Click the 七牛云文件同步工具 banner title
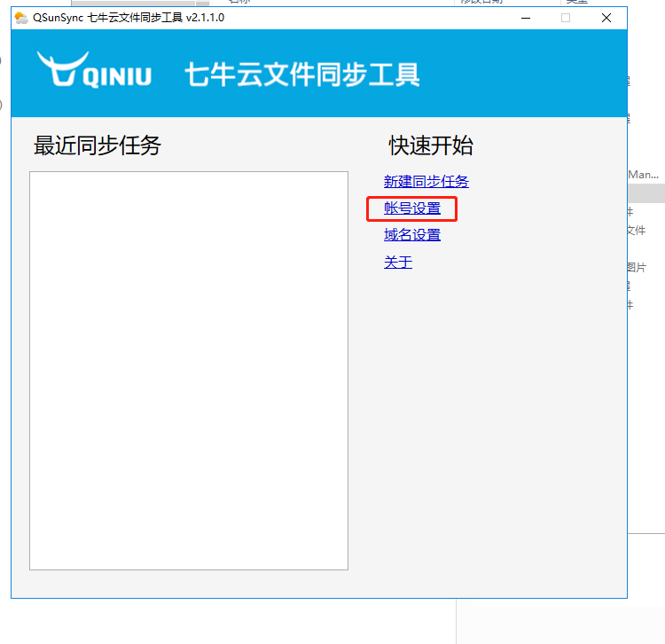This screenshot has width=665, height=644. coord(302,75)
